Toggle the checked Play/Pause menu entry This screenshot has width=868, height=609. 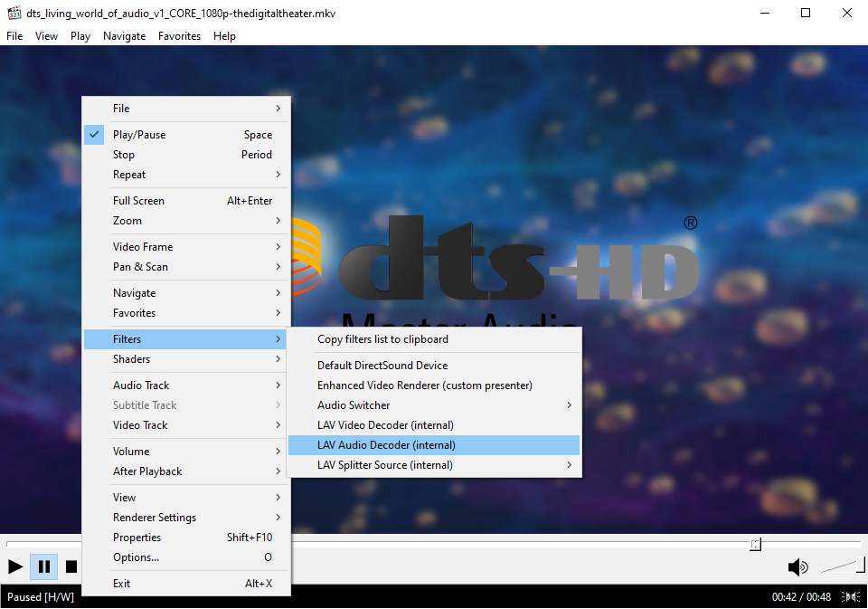(x=186, y=135)
